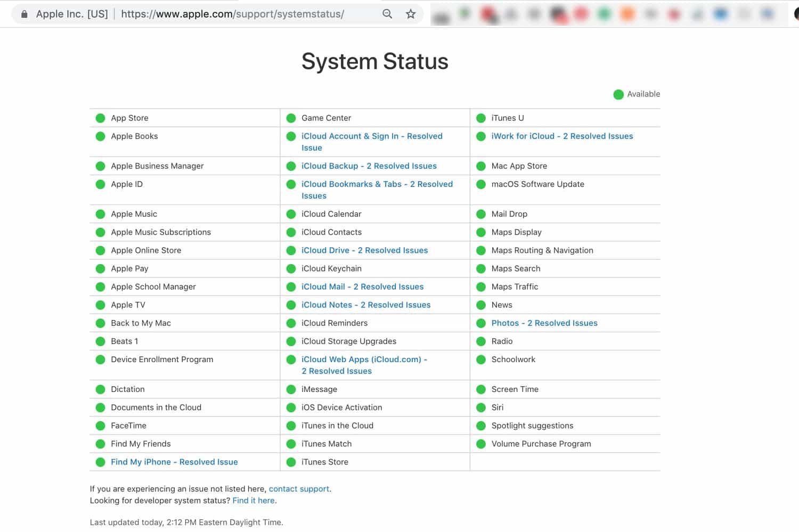Click the green dot beside iMessage
The height and width of the screenshot is (532, 799).
tap(291, 390)
